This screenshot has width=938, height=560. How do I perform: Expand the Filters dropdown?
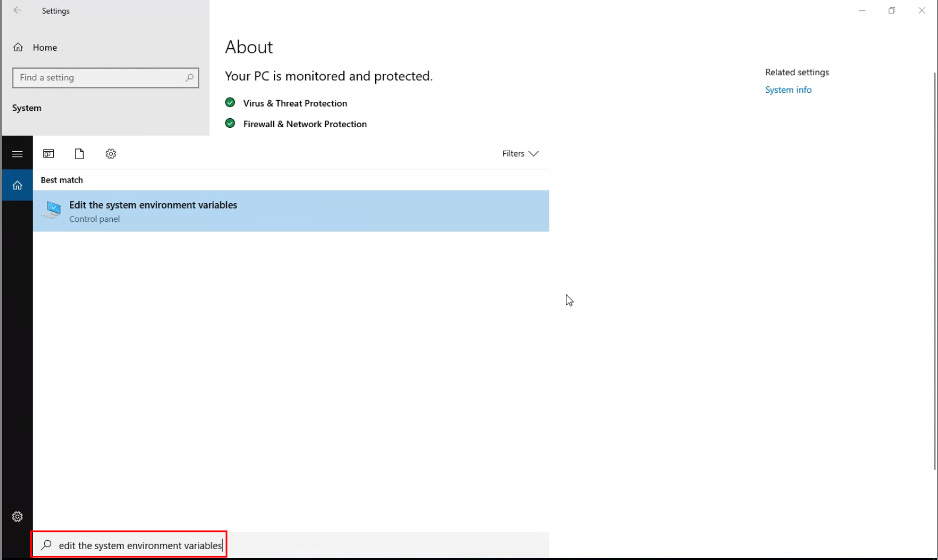click(520, 154)
